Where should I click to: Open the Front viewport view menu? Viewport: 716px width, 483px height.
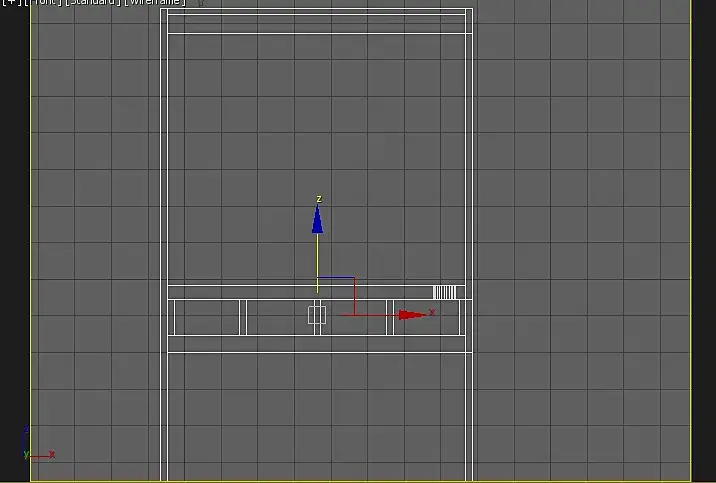[x=44, y=2]
